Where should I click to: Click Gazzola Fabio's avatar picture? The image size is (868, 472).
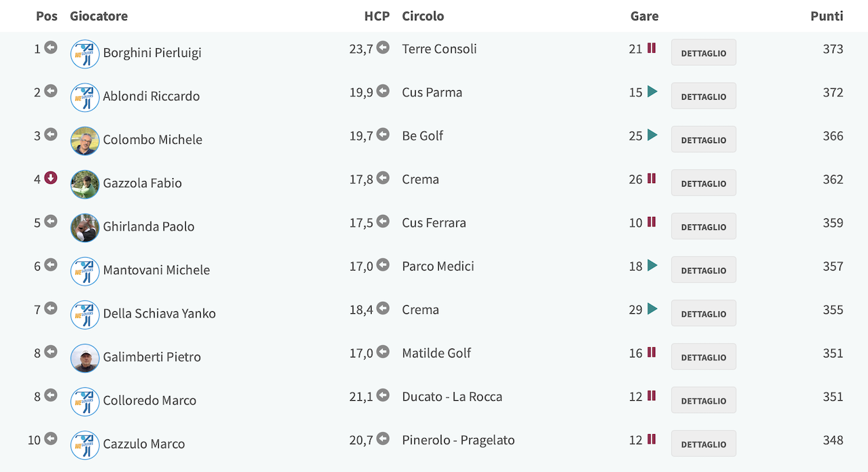point(85,184)
